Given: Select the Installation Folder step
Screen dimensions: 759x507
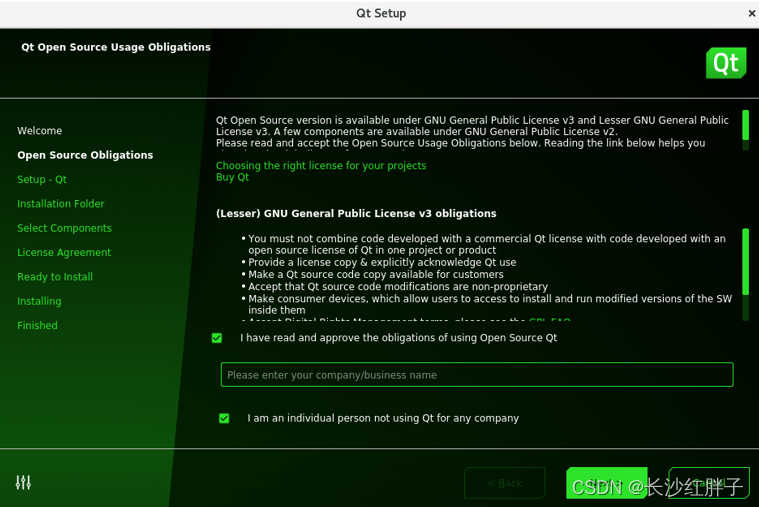Looking at the screenshot, I should [x=61, y=204].
